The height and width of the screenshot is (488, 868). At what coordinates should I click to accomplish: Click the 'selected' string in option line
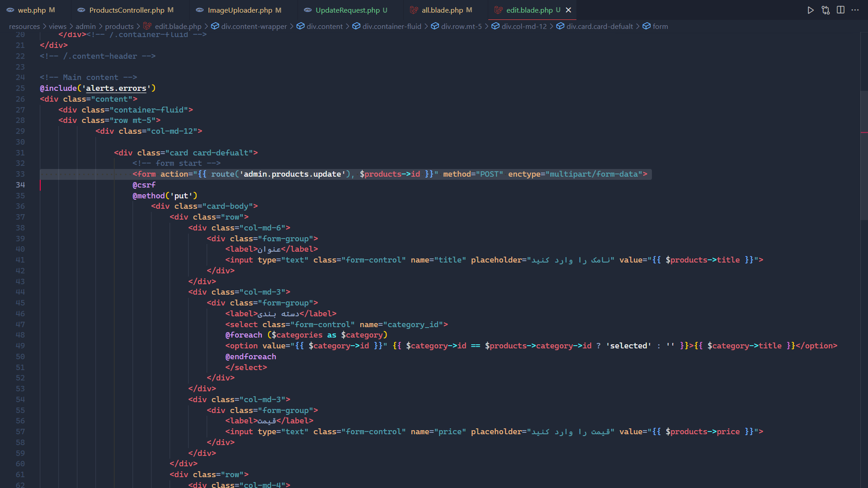(x=628, y=346)
